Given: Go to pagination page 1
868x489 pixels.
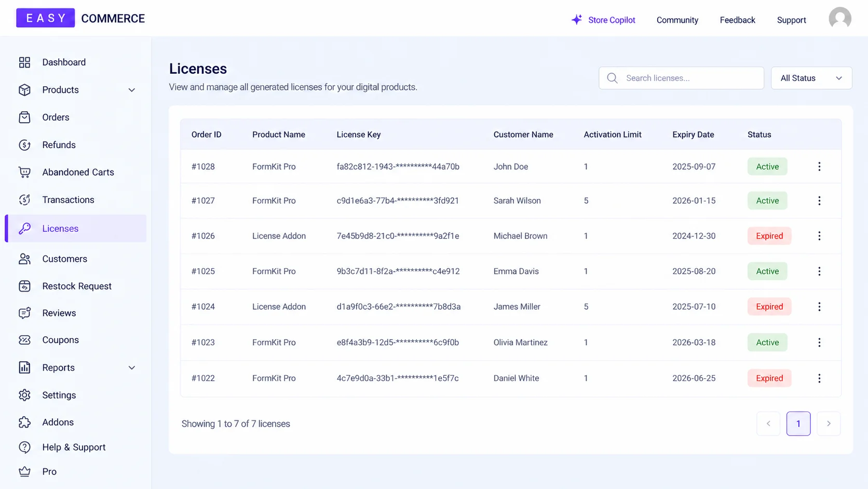Looking at the screenshot, I should click(x=798, y=424).
